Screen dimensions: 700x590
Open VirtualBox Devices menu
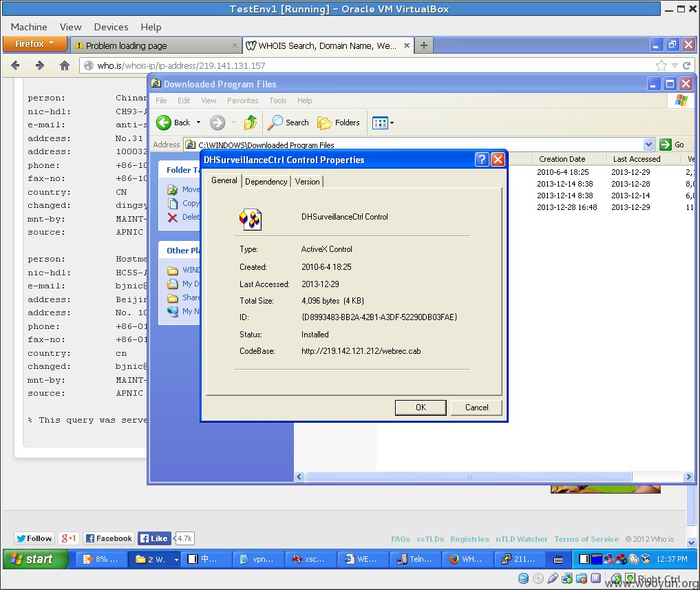(111, 27)
